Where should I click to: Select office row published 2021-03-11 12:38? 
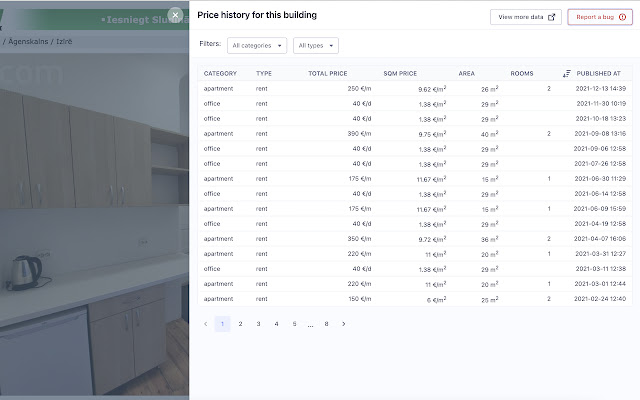tap(415, 269)
